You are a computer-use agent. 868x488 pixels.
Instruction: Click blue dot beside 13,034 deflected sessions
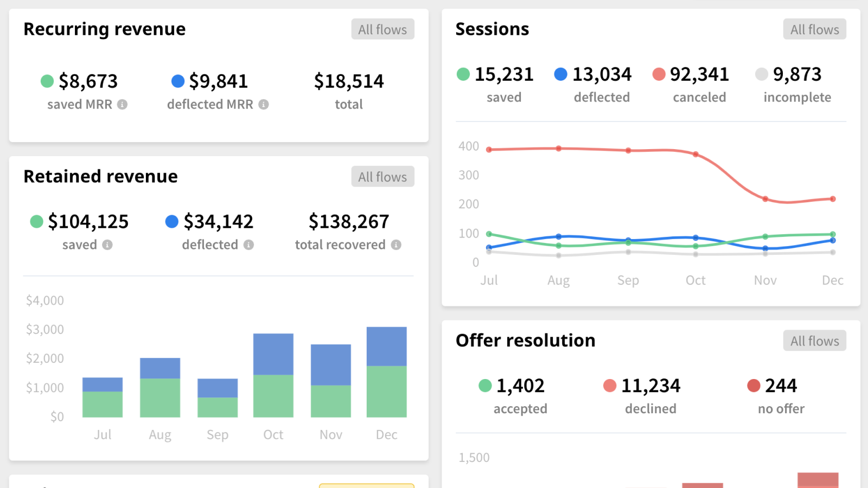[560, 74]
